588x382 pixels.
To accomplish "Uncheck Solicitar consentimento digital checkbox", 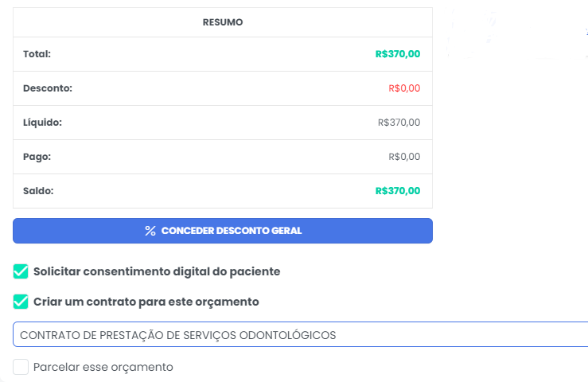I will pos(21,271).
